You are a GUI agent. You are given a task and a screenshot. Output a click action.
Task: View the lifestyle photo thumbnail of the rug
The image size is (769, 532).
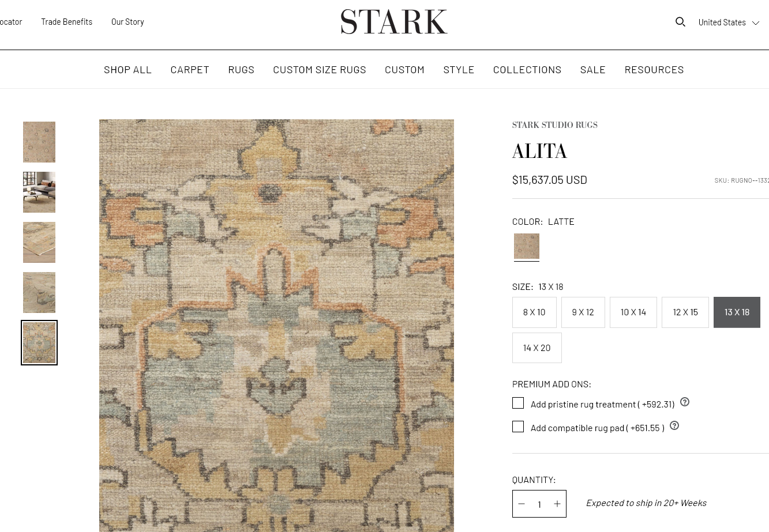(x=39, y=192)
